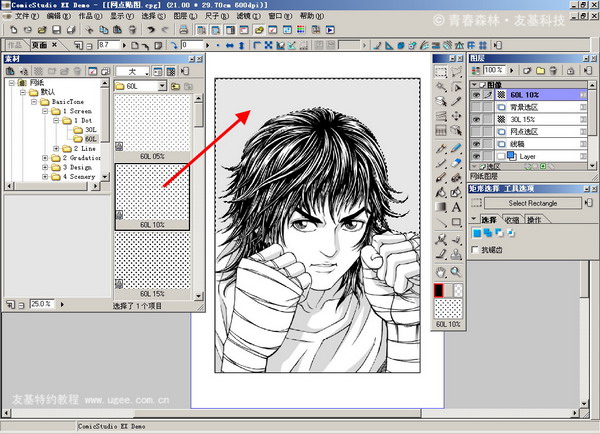
Task: Click the transparent checker color swatch
Action: point(457,290)
